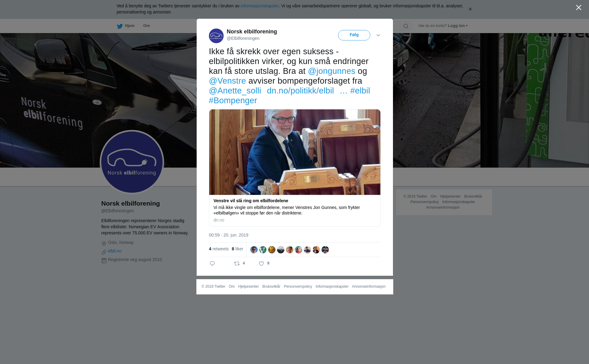Like the tweet with heart icon
Screen dimensions: 589x364
tap(261, 264)
